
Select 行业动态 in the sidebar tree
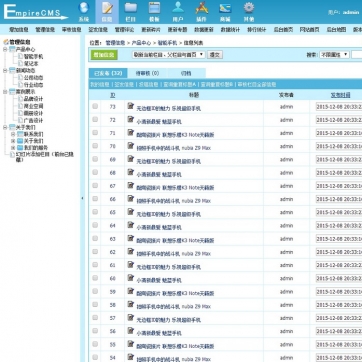pos(33,85)
